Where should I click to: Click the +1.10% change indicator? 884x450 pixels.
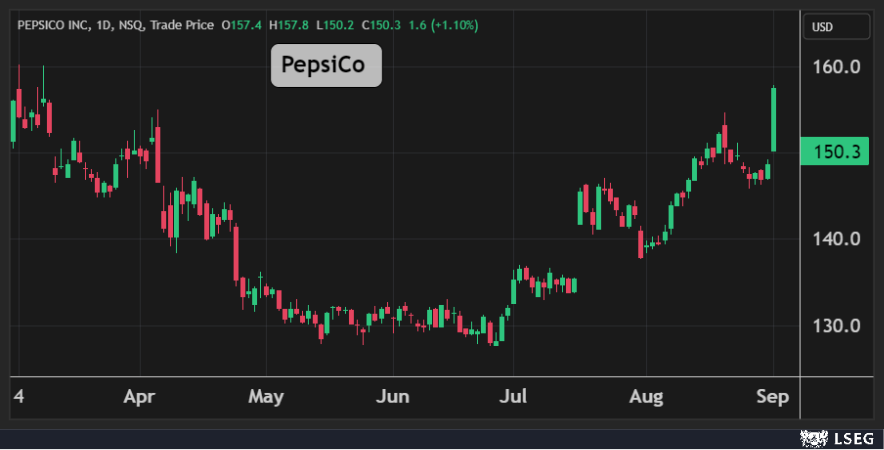click(x=452, y=24)
